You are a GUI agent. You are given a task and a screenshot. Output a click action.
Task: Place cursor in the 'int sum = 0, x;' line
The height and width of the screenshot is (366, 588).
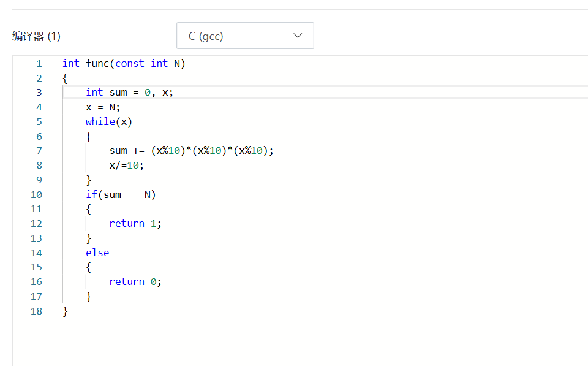click(x=134, y=93)
